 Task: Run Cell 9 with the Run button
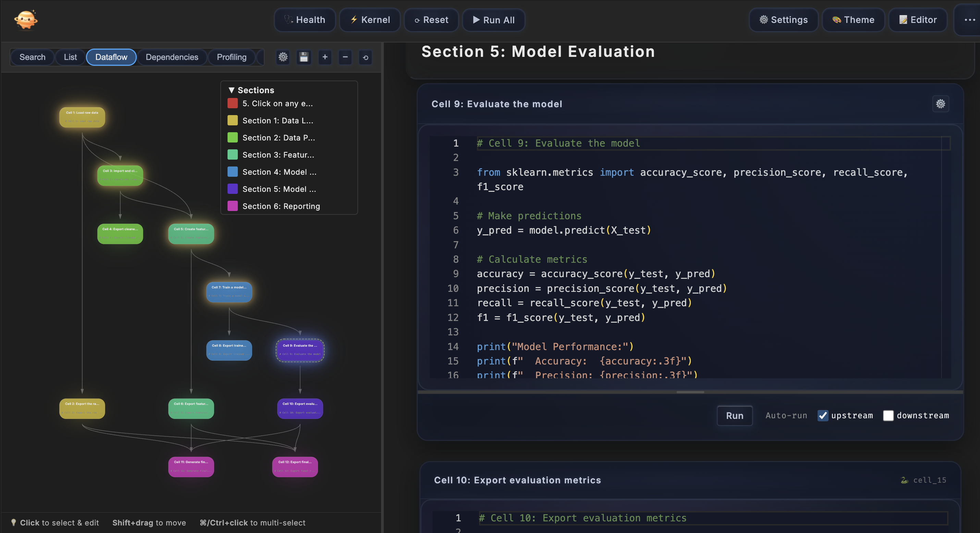coord(734,416)
